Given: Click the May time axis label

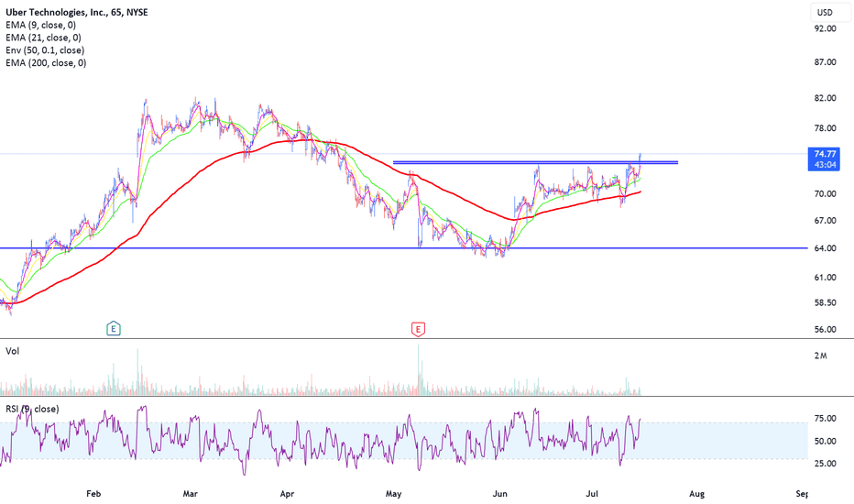Looking at the screenshot, I should 393,494.
